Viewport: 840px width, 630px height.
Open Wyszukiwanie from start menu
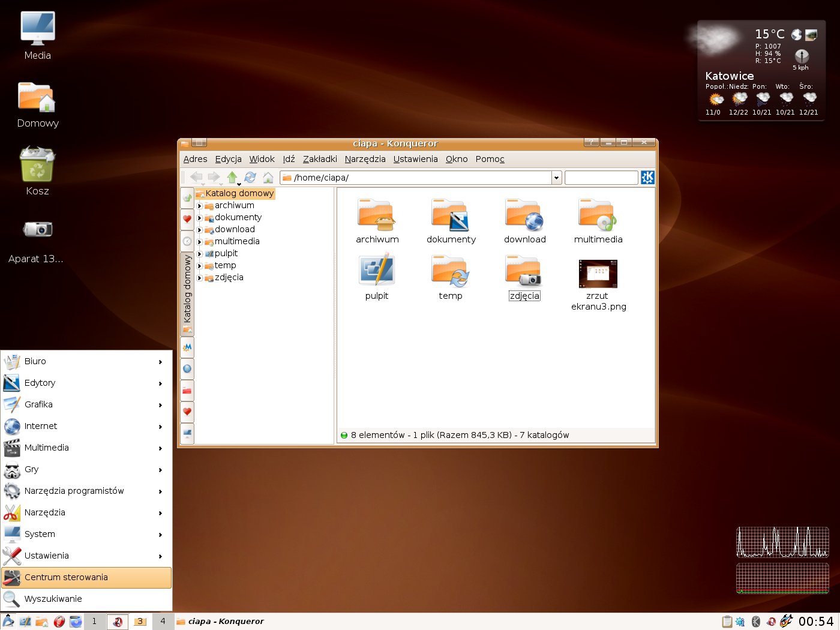coord(86,599)
